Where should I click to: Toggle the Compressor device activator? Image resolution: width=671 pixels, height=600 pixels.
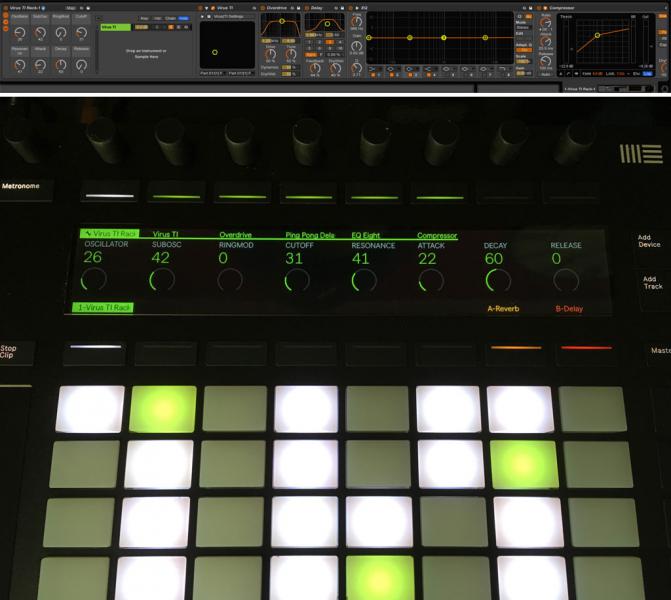tap(539, 8)
